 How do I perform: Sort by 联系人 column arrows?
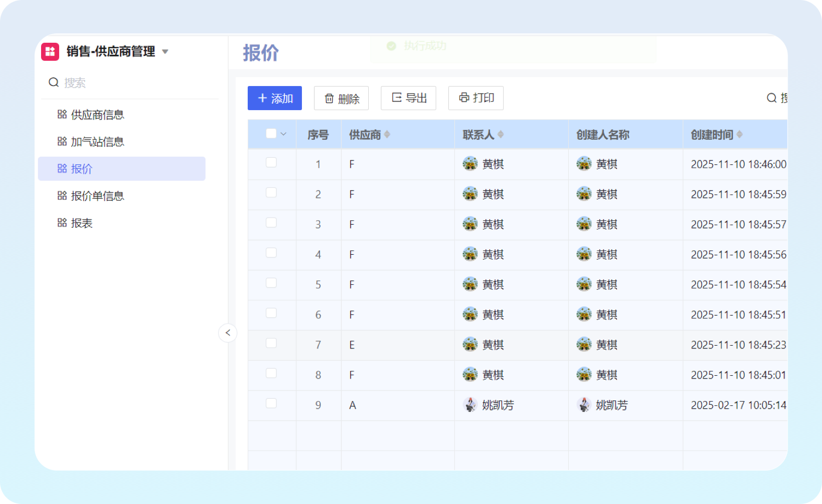500,135
